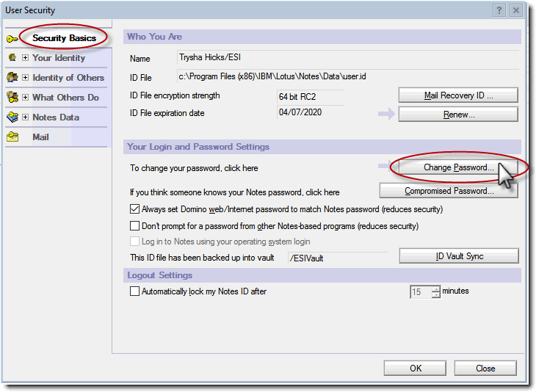Click the Mail envelope icon
Viewport: 536px width, 392px height.
click(x=12, y=137)
